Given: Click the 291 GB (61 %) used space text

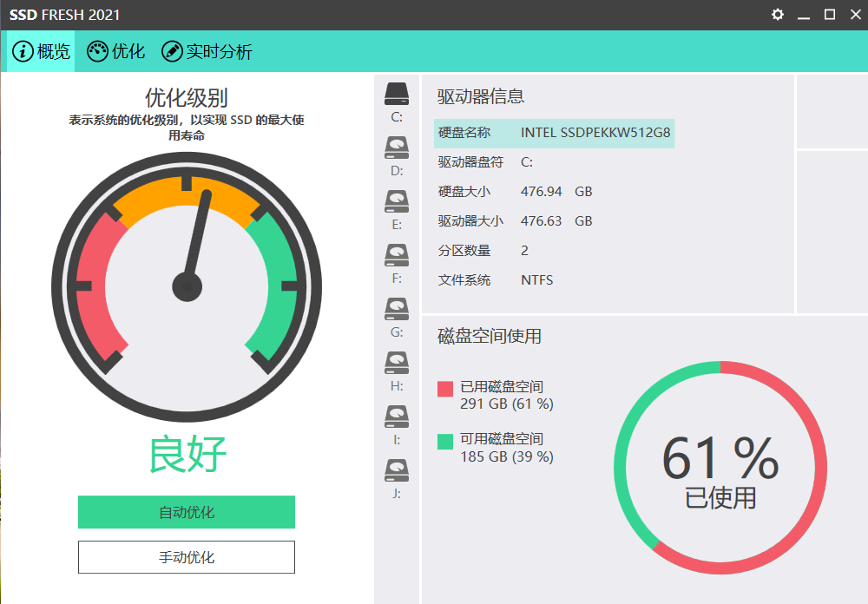Looking at the screenshot, I should 507,404.
